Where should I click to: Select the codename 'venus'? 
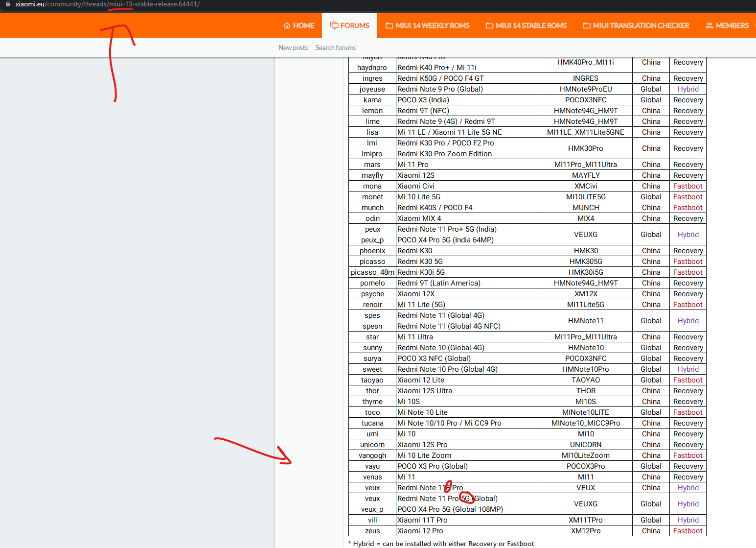[372, 477]
